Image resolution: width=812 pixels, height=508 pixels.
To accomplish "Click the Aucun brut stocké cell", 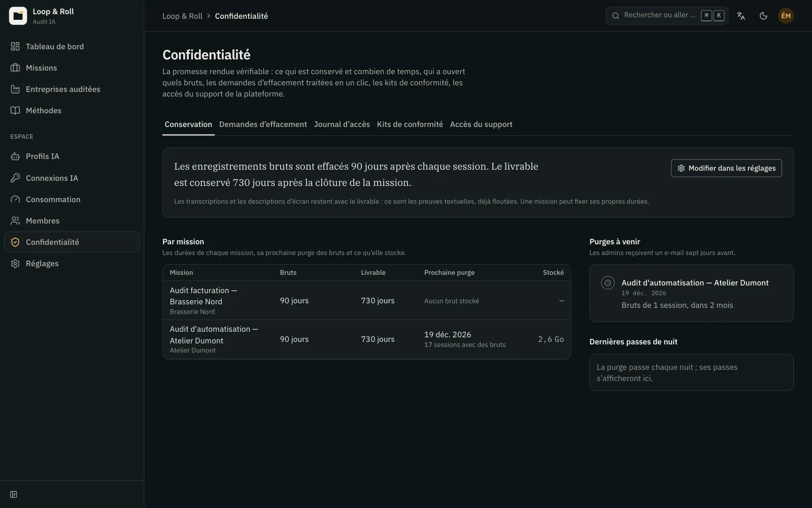I will (452, 301).
